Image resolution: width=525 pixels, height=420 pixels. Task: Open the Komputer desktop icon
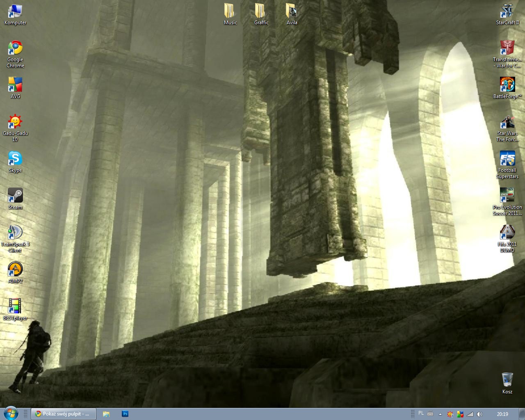click(x=15, y=14)
